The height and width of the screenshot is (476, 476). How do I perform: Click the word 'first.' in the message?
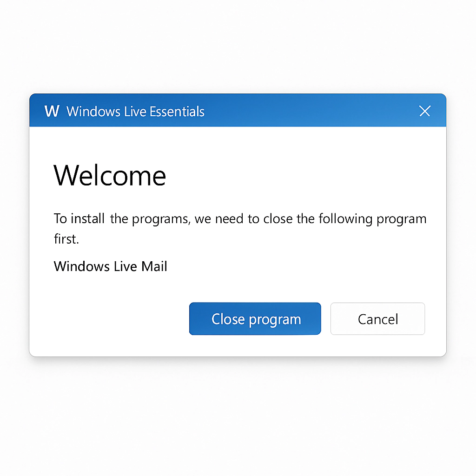click(x=66, y=238)
